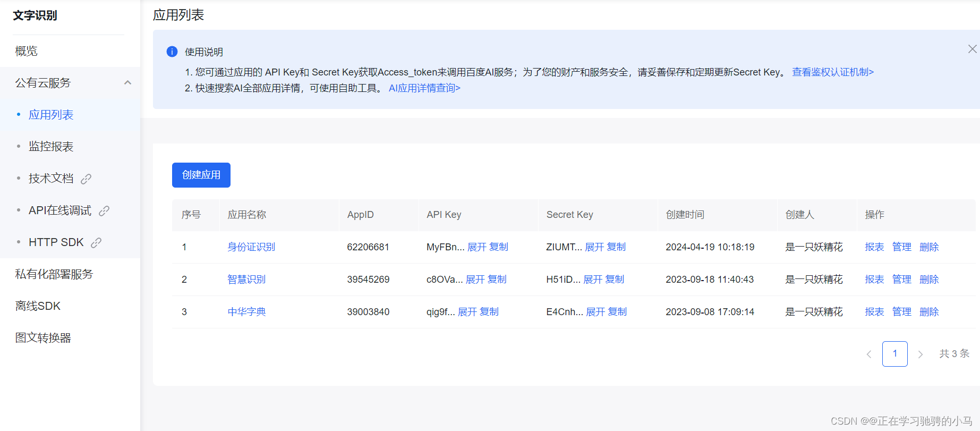Go to previous page arrow
The image size is (980, 431).
tap(869, 354)
